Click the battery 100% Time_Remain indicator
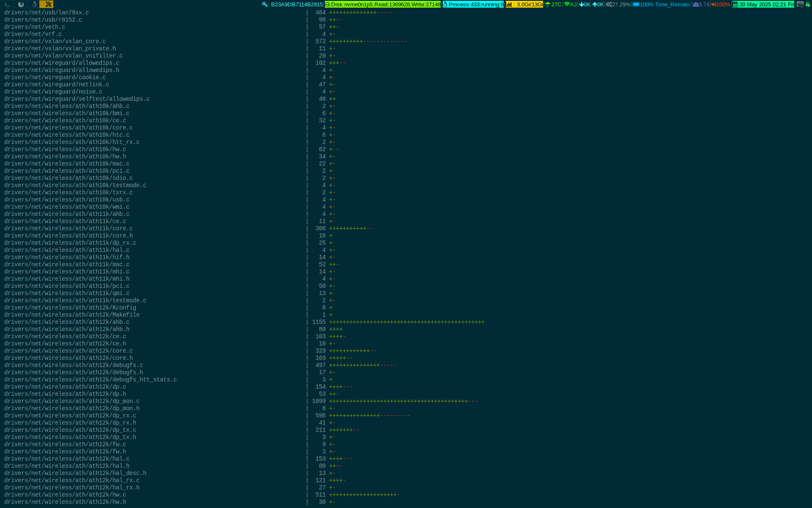 point(661,4)
